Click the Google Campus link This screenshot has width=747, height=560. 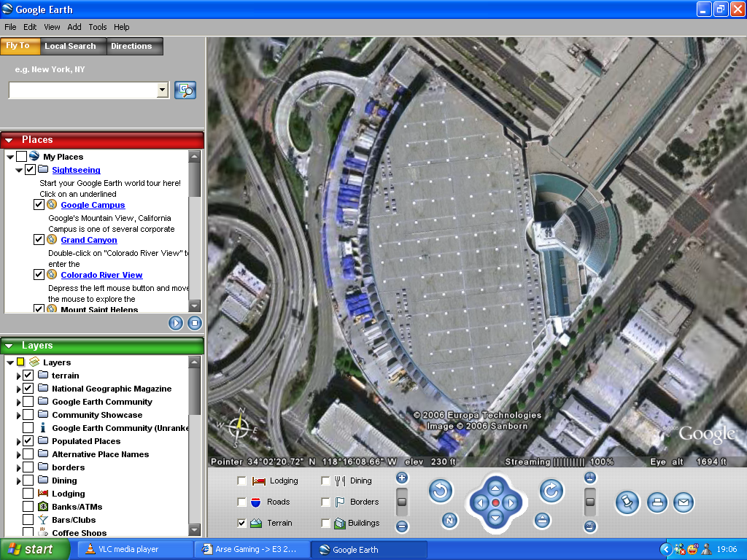click(x=93, y=205)
